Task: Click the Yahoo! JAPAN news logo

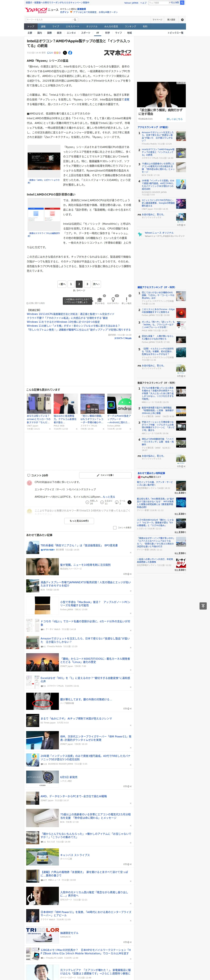Action: pos(42,10)
